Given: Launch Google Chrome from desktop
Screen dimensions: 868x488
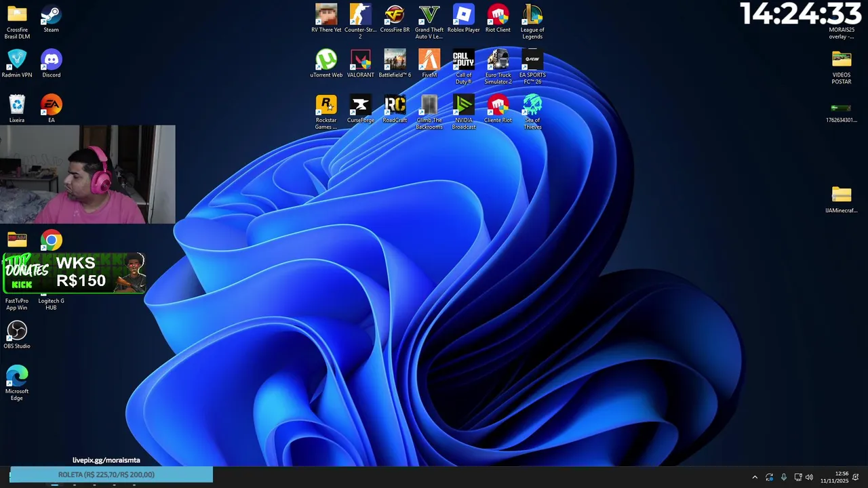Looking at the screenshot, I should tap(51, 241).
